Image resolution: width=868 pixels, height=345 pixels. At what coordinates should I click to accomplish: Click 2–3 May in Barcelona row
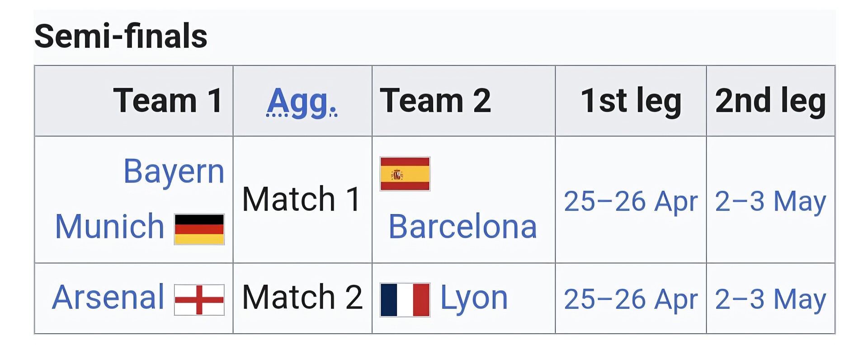(x=770, y=201)
